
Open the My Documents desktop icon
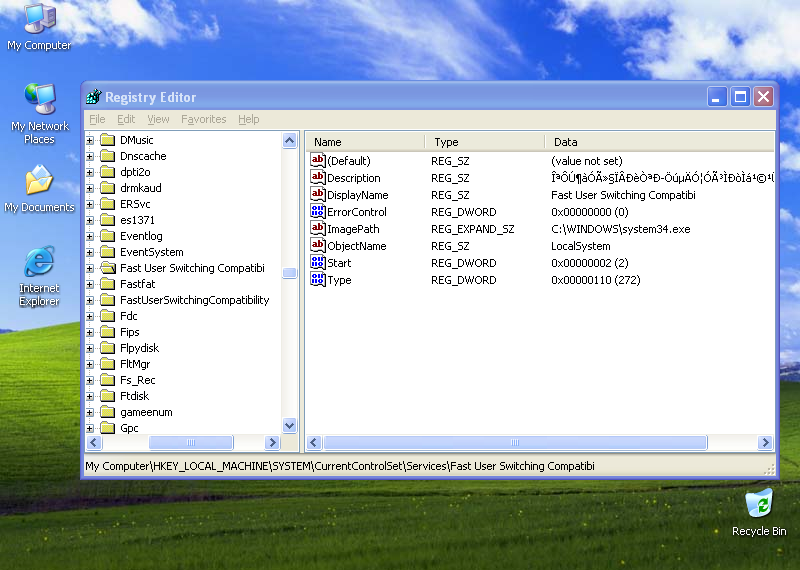(39, 188)
